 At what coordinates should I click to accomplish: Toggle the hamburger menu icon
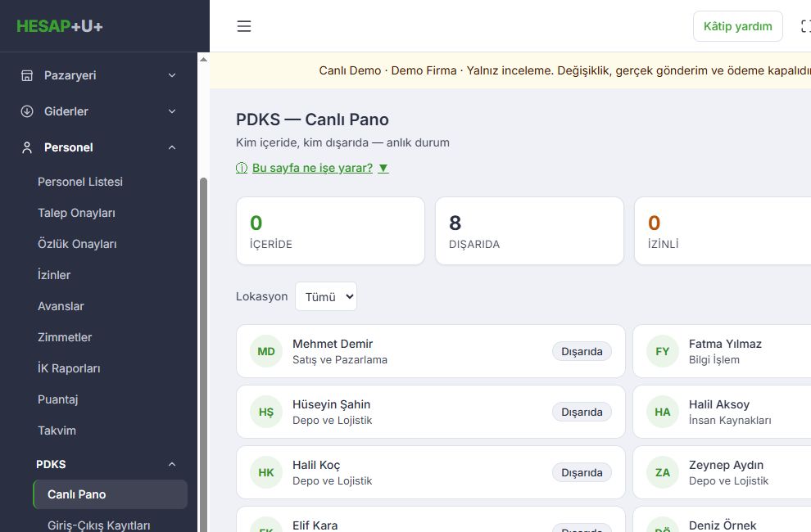tap(244, 26)
